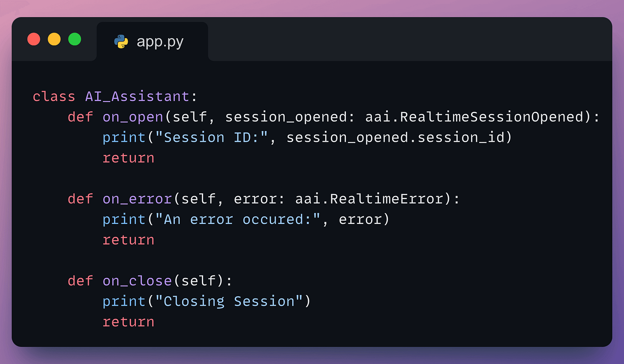The height and width of the screenshot is (364, 624).
Task: Click the yellow minimize window button
Action: click(x=54, y=39)
